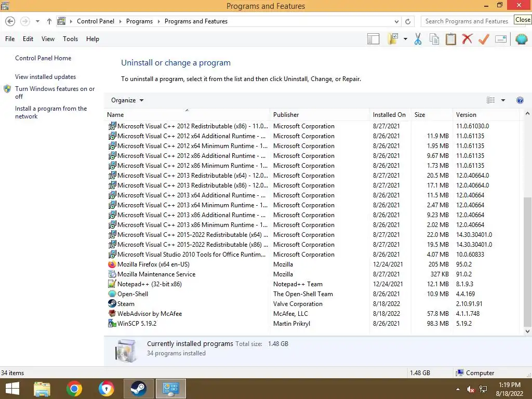Click the network tray icon
This screenshot has width=532, height=399.
[483, 389]
